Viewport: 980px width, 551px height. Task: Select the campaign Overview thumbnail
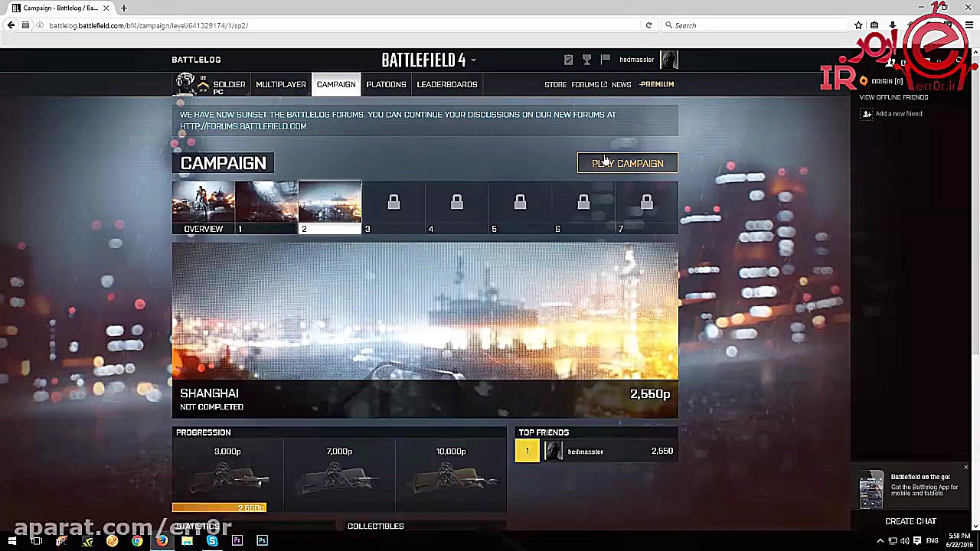click(x=203, y=208)
